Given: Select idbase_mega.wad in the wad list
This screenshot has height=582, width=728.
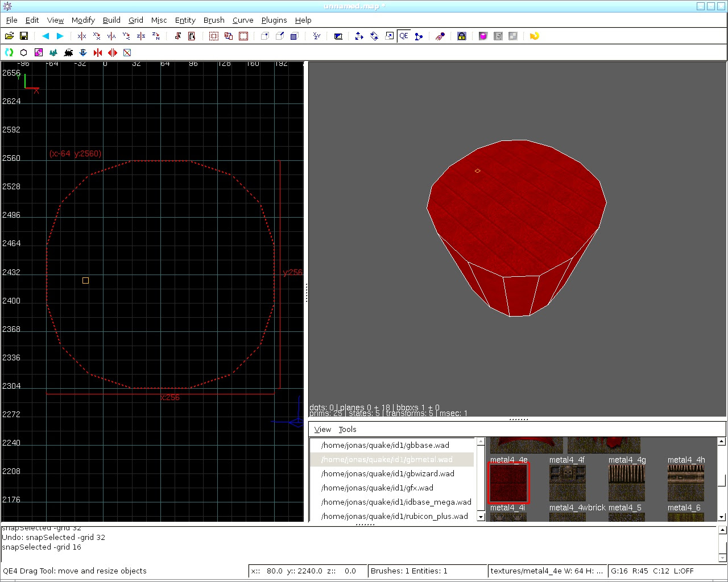Looking at the screenshot, I should click(396, 502).
